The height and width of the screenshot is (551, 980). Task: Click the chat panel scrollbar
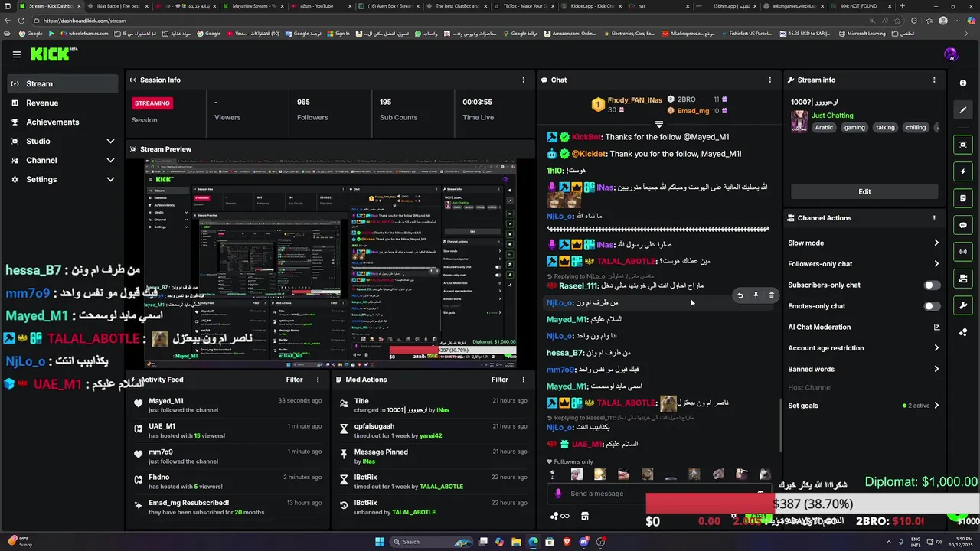(780, 425)
